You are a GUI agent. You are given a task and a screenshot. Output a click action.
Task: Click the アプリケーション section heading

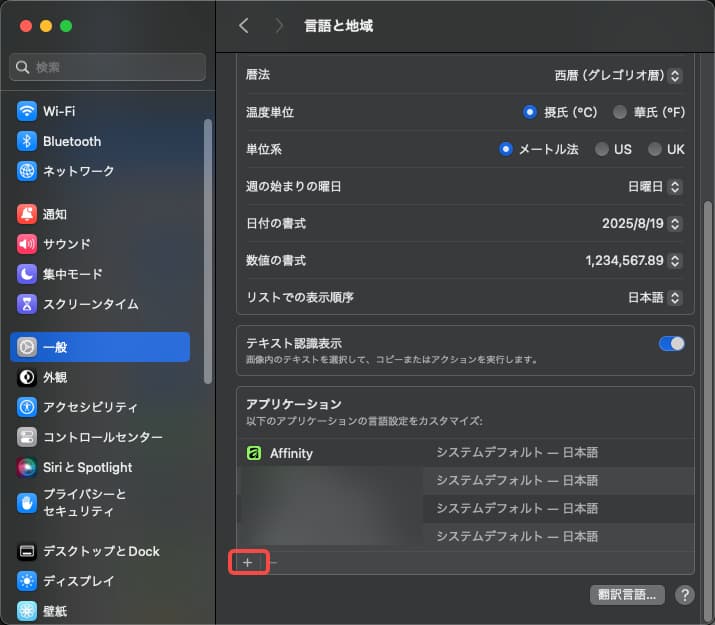294,404
